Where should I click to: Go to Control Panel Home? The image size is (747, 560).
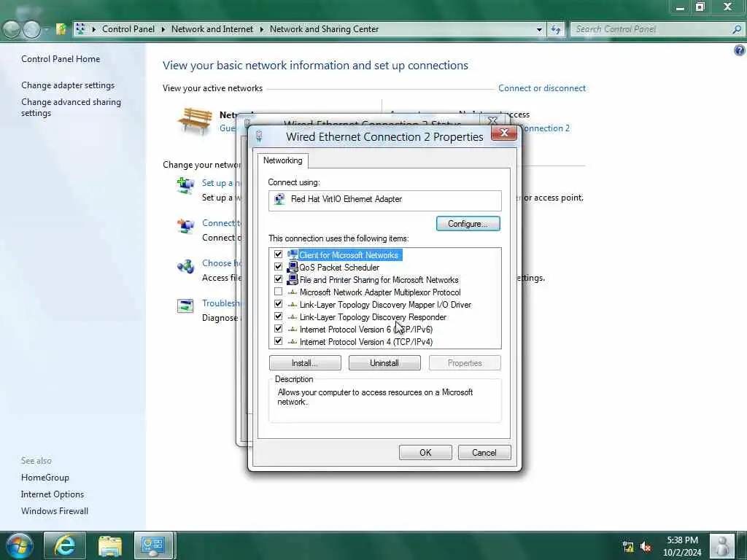coord(61,59)
